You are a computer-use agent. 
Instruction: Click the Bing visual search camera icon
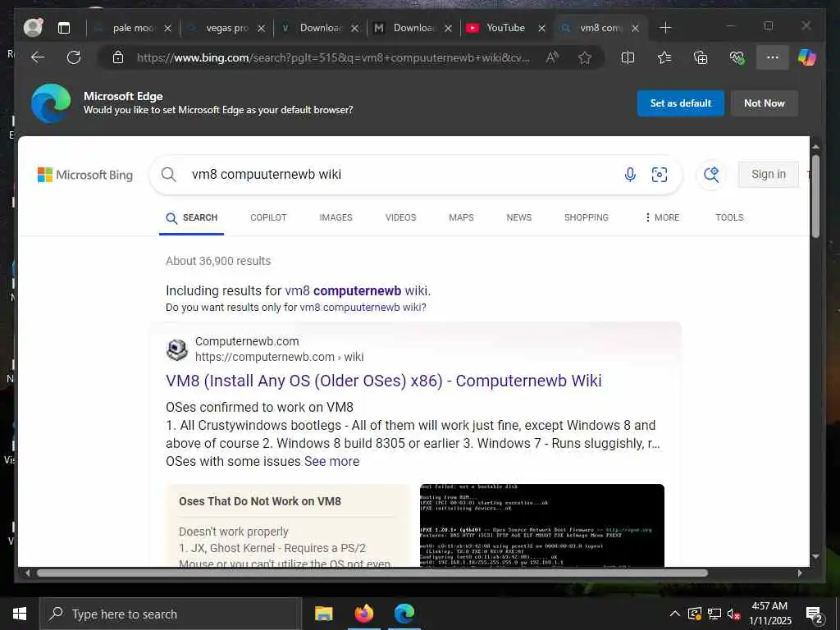pos(659,175)
